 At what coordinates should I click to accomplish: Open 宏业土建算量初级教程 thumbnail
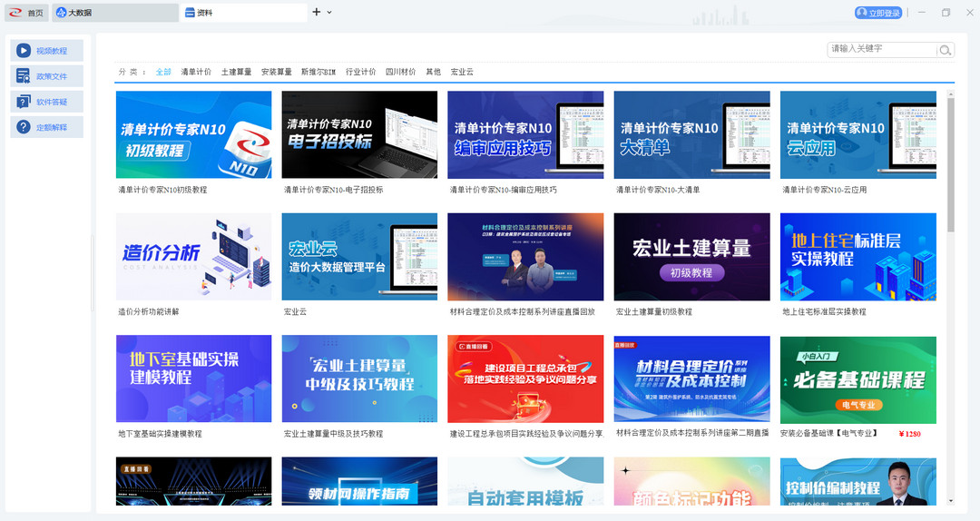point(691,257)
